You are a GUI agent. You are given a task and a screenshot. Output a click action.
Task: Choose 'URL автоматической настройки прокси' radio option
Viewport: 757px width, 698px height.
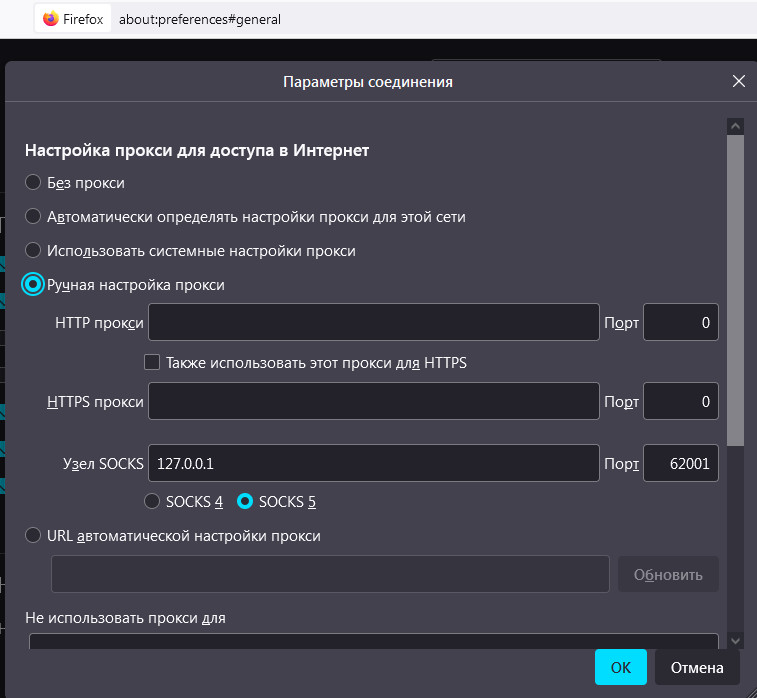[33, 536]
